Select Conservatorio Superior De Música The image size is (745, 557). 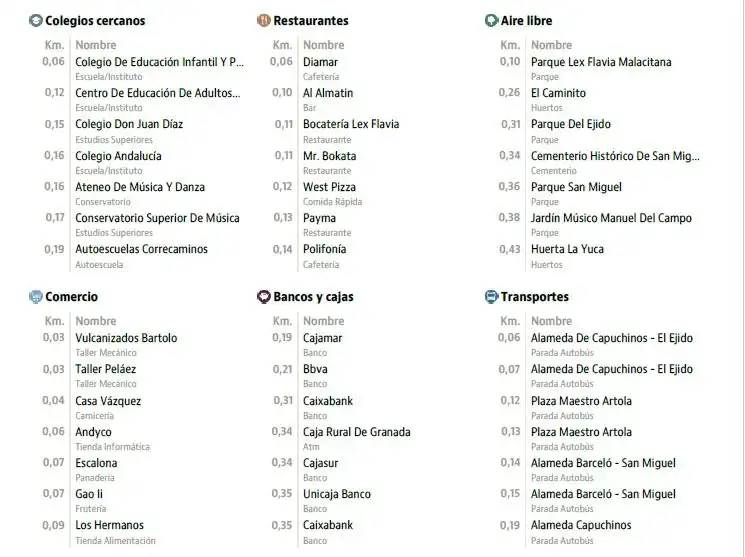[x=157, y=218]
